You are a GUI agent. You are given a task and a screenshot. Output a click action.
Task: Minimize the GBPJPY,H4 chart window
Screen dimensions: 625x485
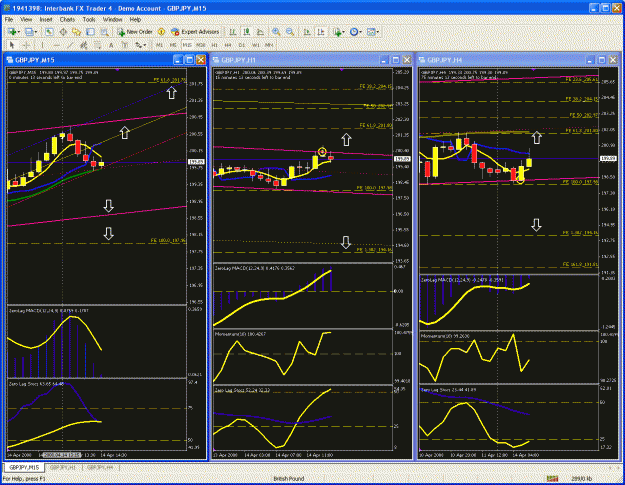tap(590, 60)
